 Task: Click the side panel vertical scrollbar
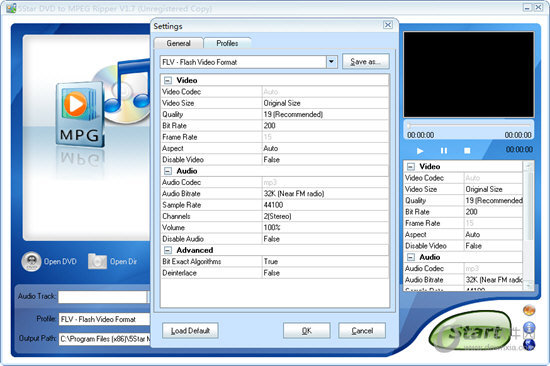529,226
